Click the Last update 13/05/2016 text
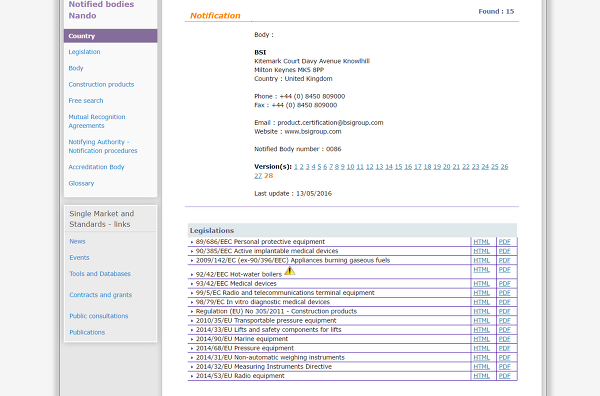The image size is (600, 396). coord(293,194)
